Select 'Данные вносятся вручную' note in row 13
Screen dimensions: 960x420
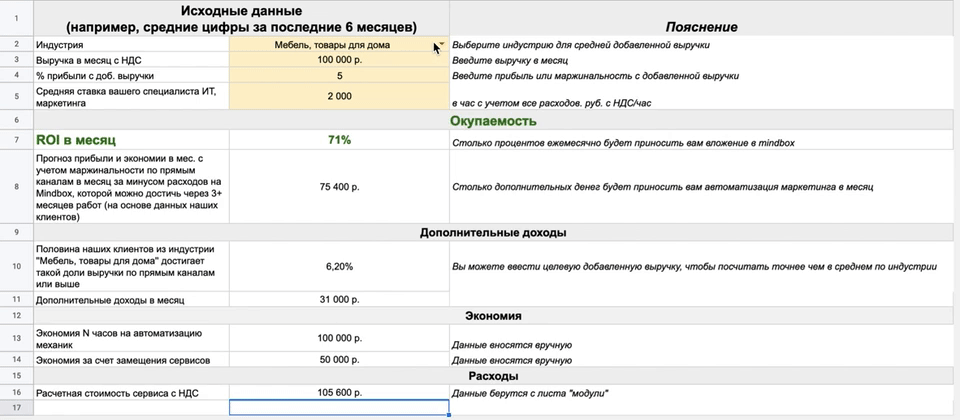pos(512,345)
